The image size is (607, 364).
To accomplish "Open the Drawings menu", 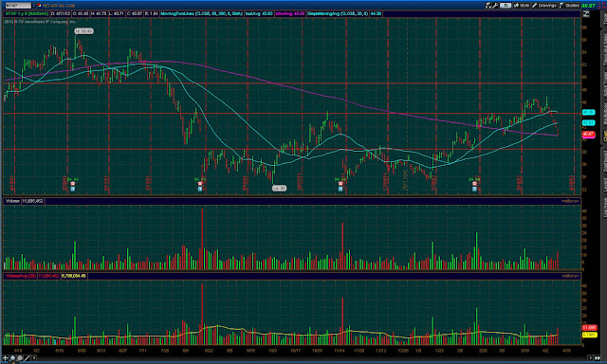I will tap(544, 6).
